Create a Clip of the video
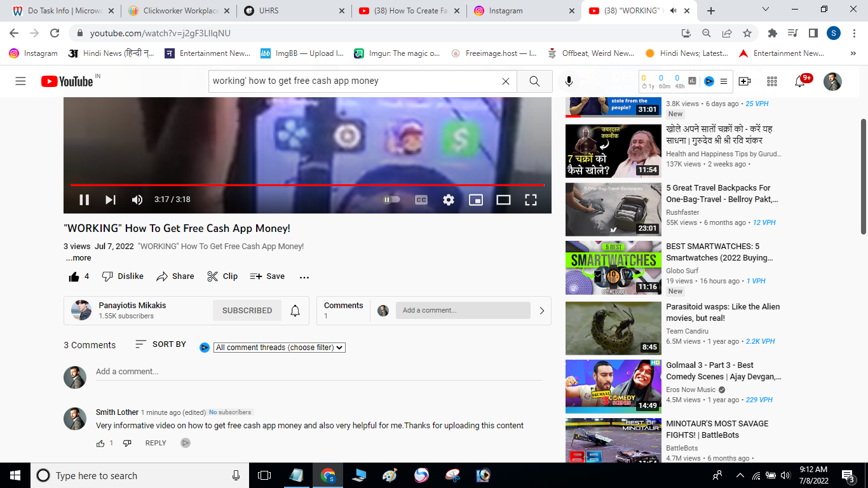The width and height of the screenshot is (868, 488). (x=222, y=276)
